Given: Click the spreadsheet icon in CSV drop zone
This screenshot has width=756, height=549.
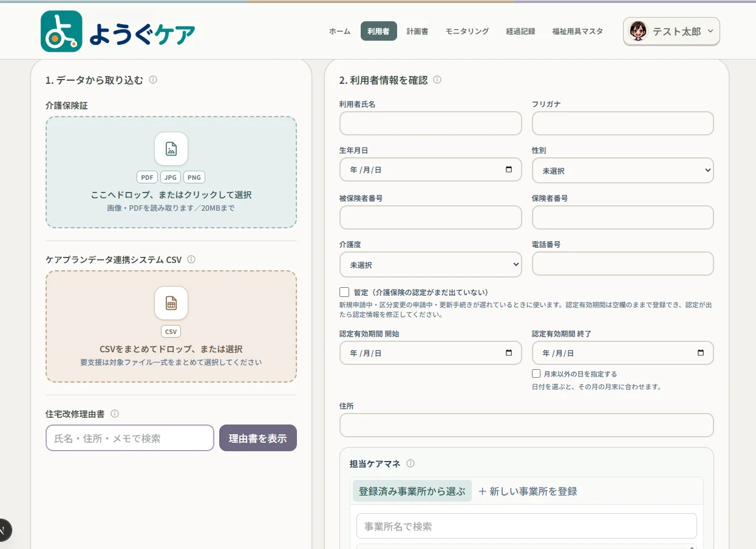Looking at the screenshot, I should click(x=171, y=303).
